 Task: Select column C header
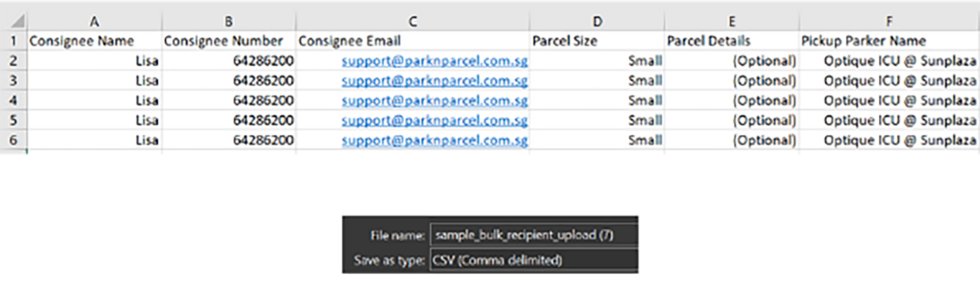coord(412,22)
